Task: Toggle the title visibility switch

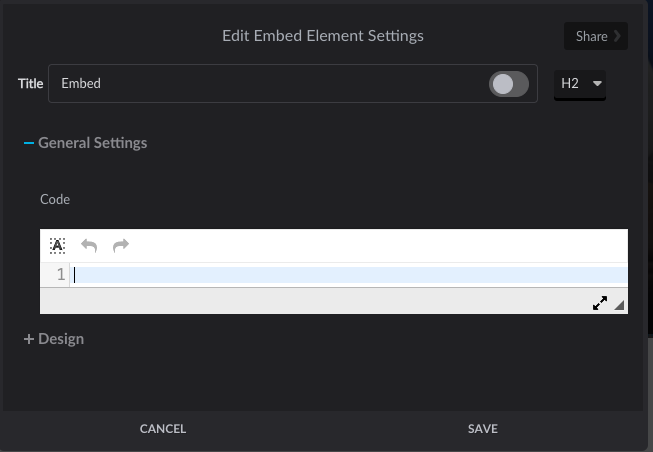Action: [x=508, y=84]
